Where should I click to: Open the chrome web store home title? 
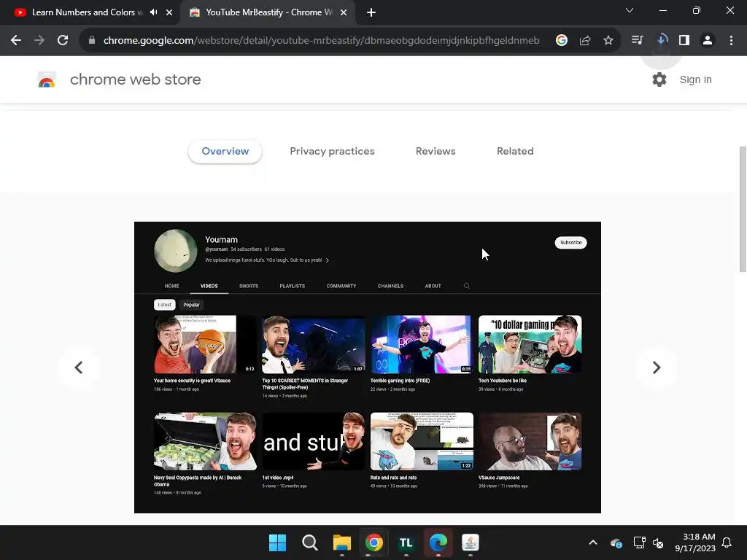coord(135,79)
